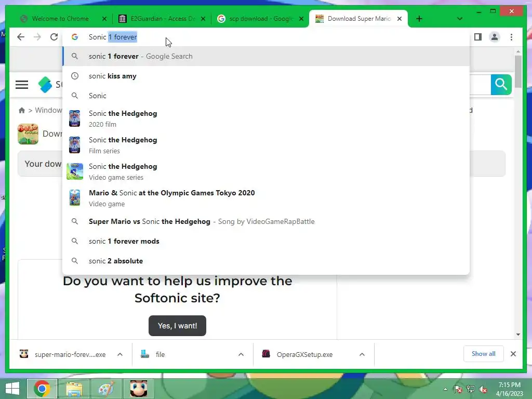Click the muted volume tray icon
The height and width of the screenshot is (399, 532).
click(x=483, y=389)
